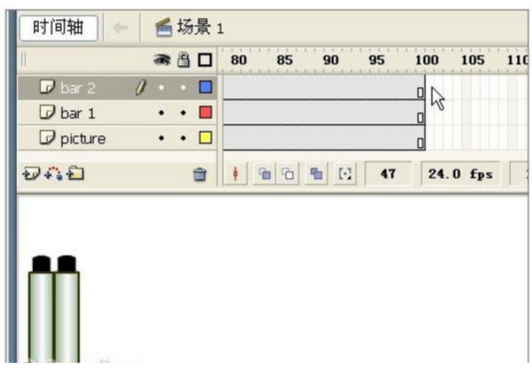Toggle visibility dot of bar 1 layer
This screenshot has width=532, height=373.
[162, 113]
